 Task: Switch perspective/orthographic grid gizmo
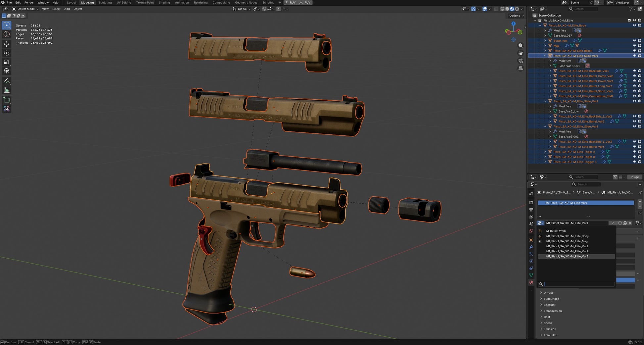(x=521, y=68)
